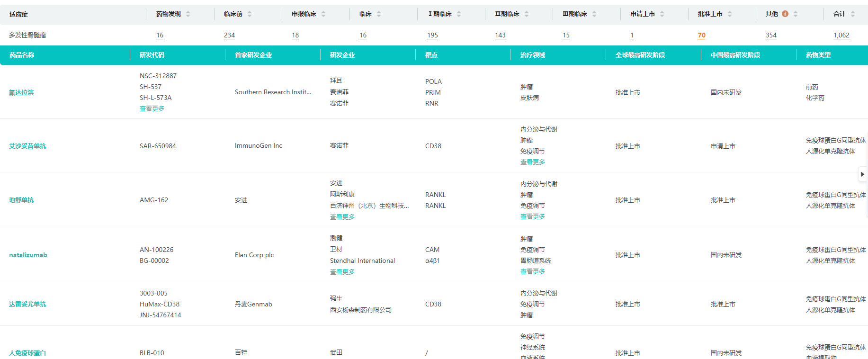Click the 合计 total 1,062
This screenshot has width=868, height=359.
[841, 36]
